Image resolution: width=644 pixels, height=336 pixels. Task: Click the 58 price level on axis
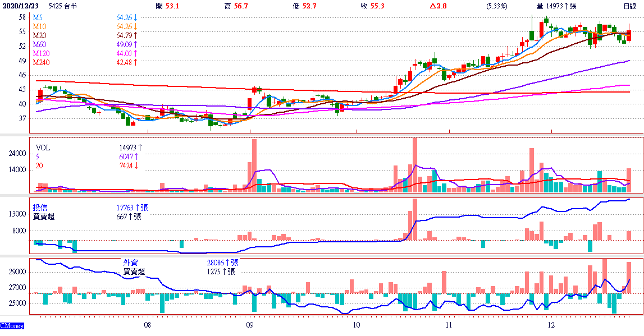click(22, 17)
